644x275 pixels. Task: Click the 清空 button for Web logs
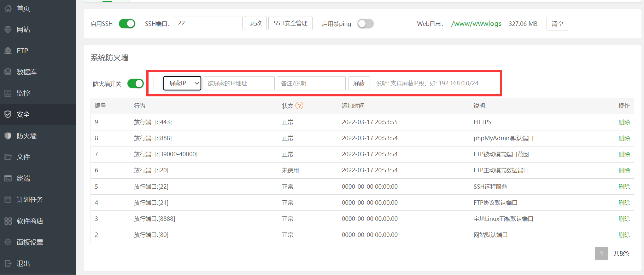[557, 24]
